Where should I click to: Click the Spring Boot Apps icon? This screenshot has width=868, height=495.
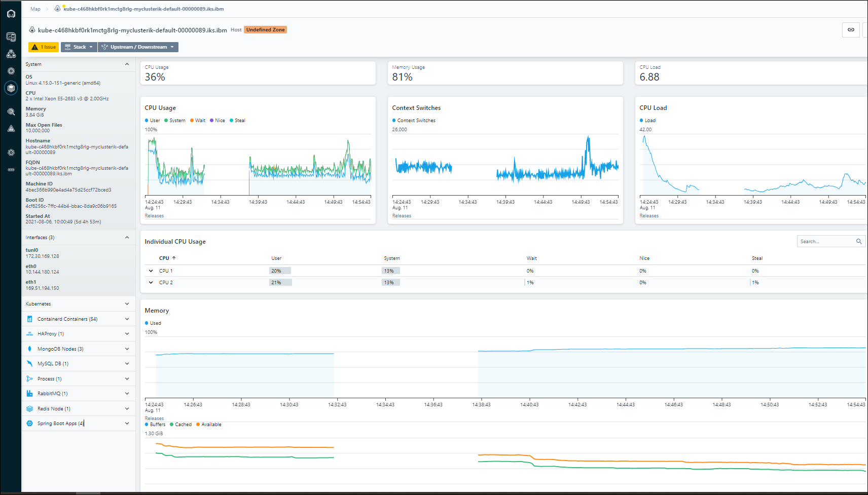[x=29, y=424]
